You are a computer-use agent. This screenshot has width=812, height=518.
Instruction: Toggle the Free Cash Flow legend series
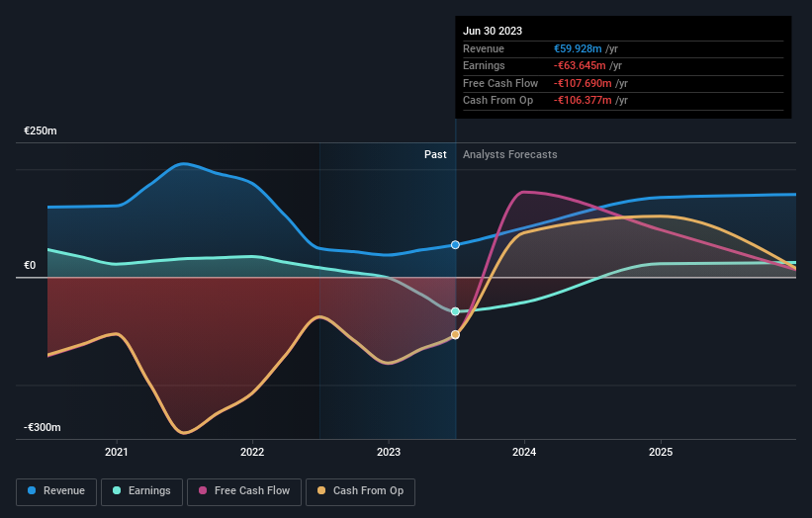pyautogui.click(x=244, y=491)
